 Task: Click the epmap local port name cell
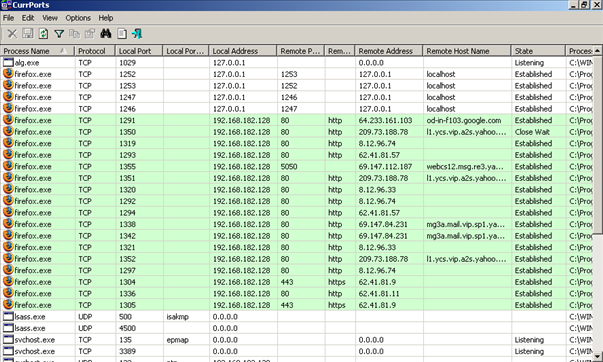pyautogui.click(x=178, y=340)
